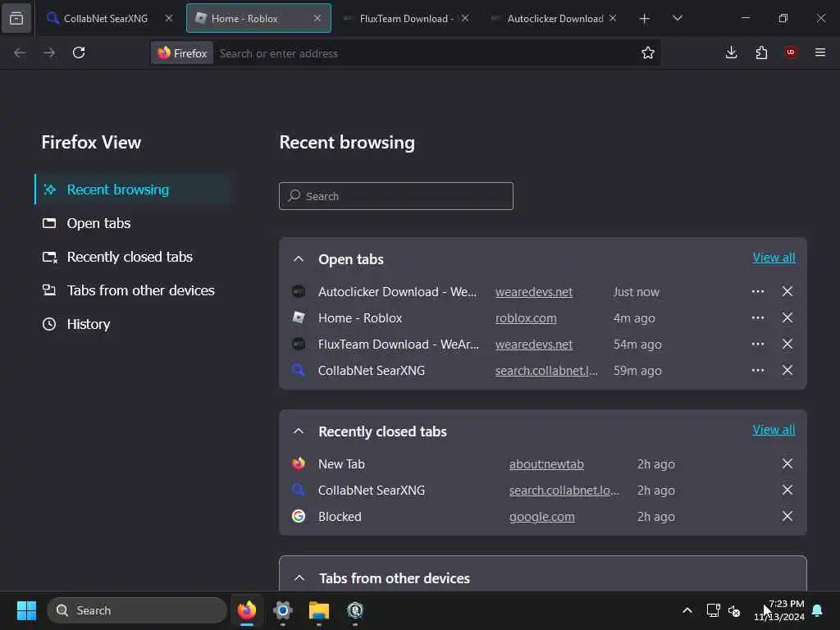This screenshot has width=840, height=630.
Task: Click the Windows taskbar Search box
Action: point(137,610)
